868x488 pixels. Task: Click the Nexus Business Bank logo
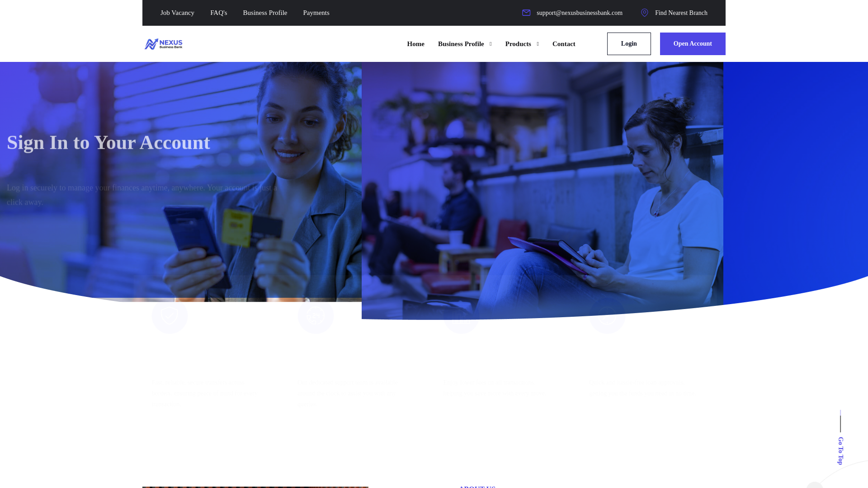click(163, 44)
